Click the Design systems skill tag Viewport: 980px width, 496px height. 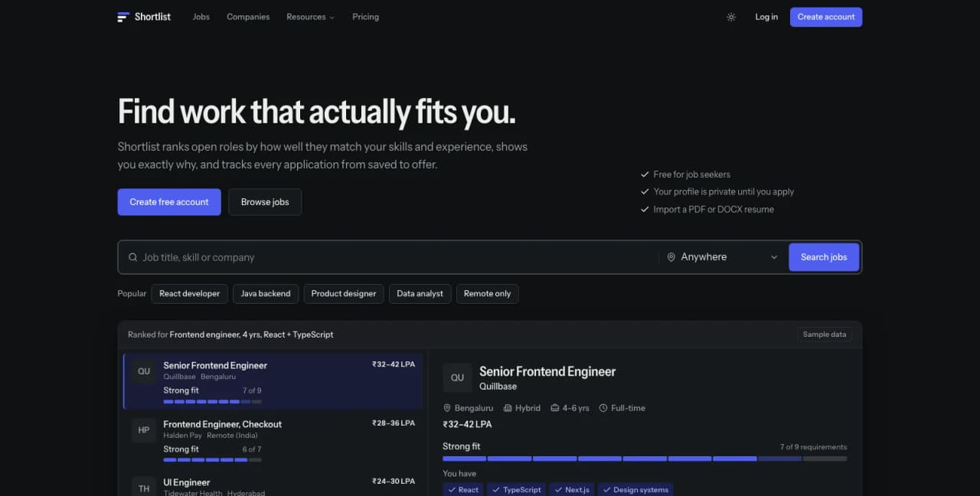coord(635,490)
